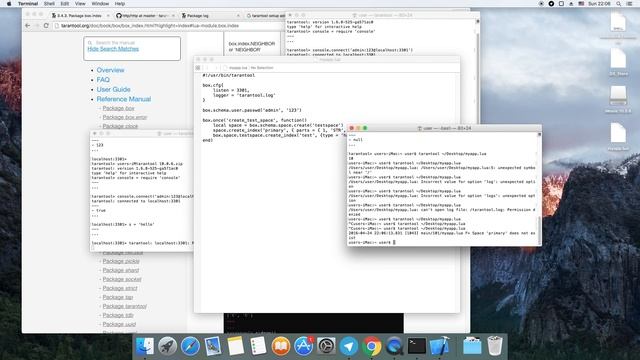Open the Package strict link
This screenshot has height=360, width=640.
click(x=120, y=288)
